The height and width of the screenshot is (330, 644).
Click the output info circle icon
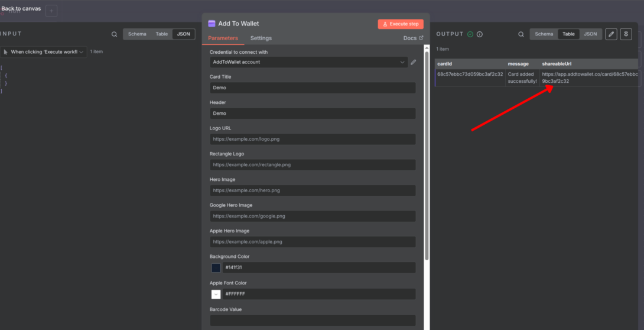tap(479, 34)
